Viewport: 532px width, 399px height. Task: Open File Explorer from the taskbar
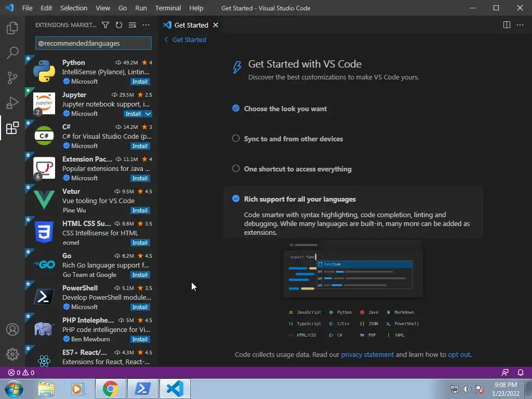pos(46,389)
